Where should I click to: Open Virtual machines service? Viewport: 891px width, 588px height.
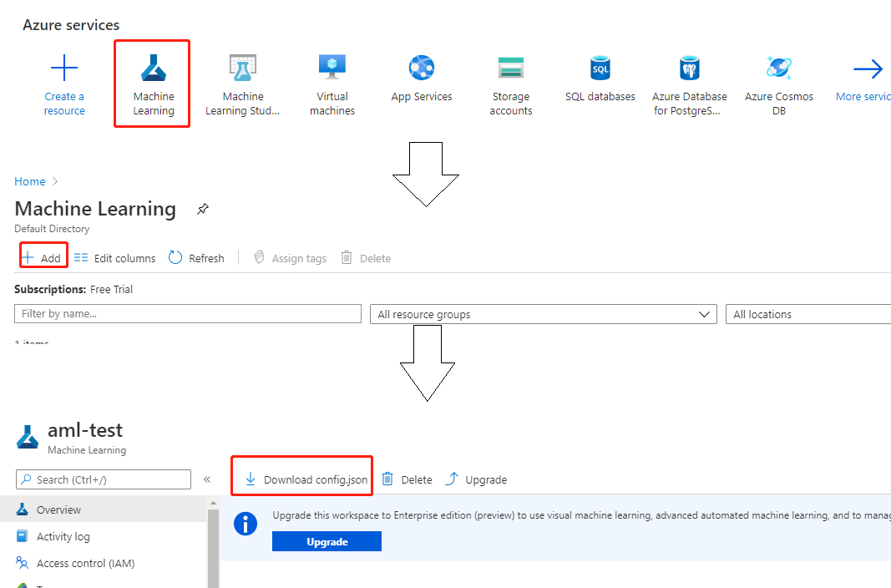(332, 68)
